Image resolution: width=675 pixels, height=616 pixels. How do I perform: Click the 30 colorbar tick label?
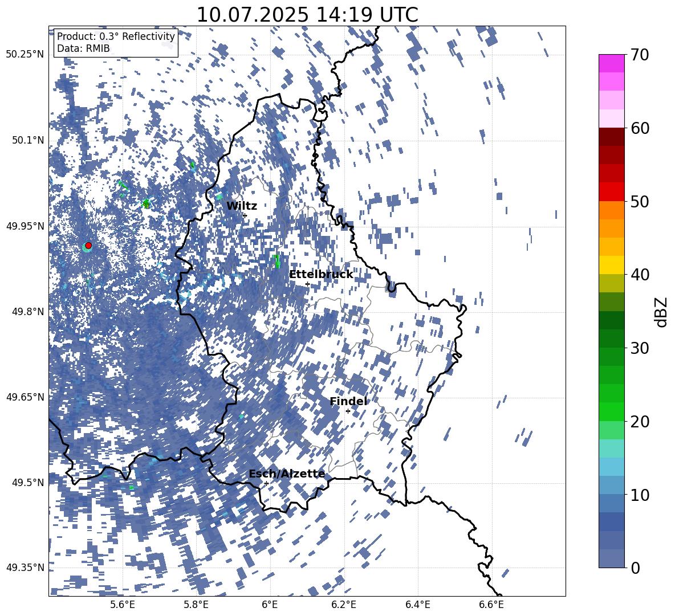point(640,348)
